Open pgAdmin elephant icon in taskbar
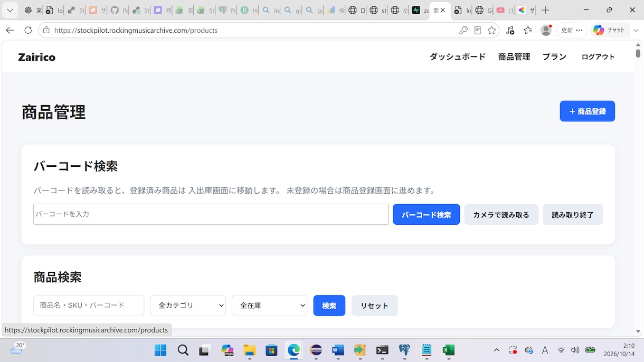 click(x=404, y=350)
